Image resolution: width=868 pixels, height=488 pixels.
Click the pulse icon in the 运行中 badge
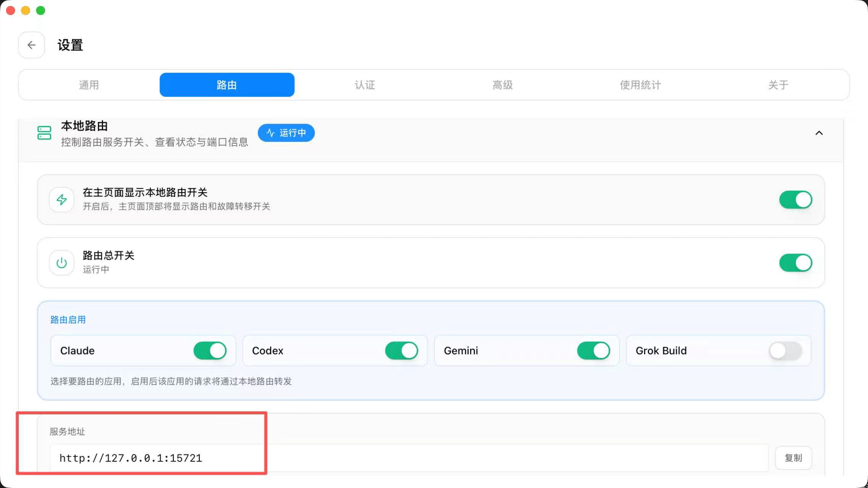click(271, 133)
